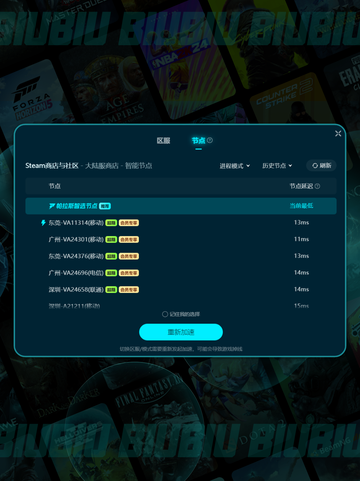Expand the 历史节点 dropdown

pos(277,166)
